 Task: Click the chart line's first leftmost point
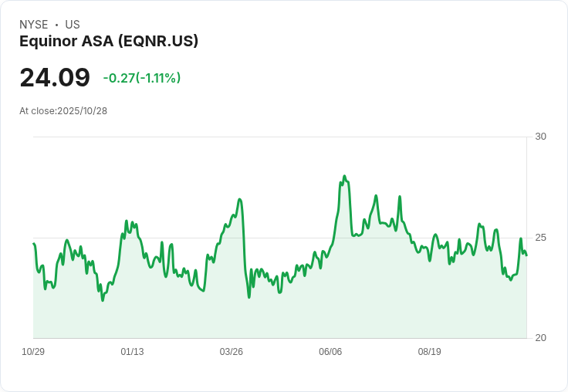point(34,244)
